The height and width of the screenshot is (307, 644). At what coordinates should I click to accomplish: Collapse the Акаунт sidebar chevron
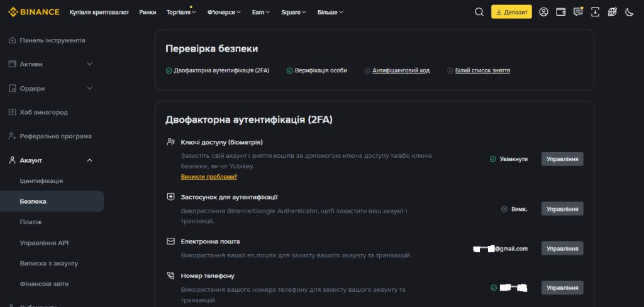89,160
